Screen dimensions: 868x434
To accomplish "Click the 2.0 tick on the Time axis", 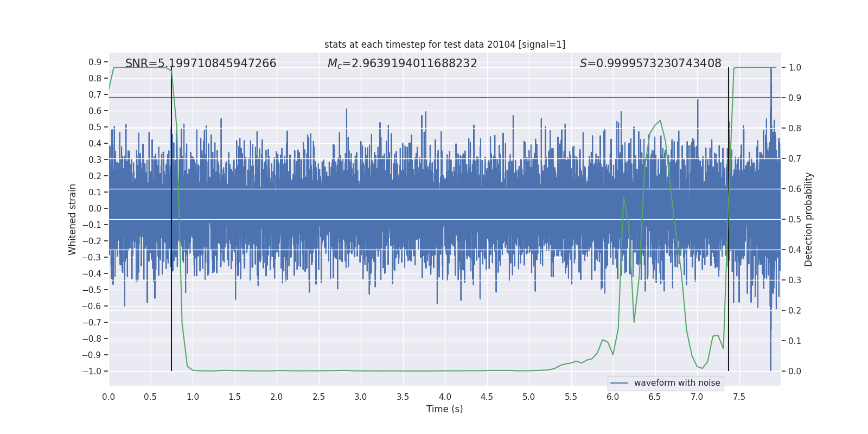I will pos(277,397).
